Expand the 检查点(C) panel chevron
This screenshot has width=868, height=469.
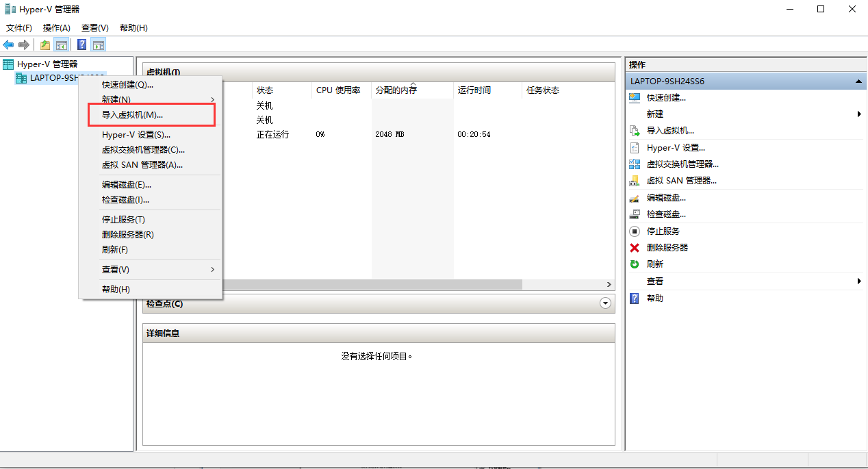pyautogui.click(x=604, y=303)
